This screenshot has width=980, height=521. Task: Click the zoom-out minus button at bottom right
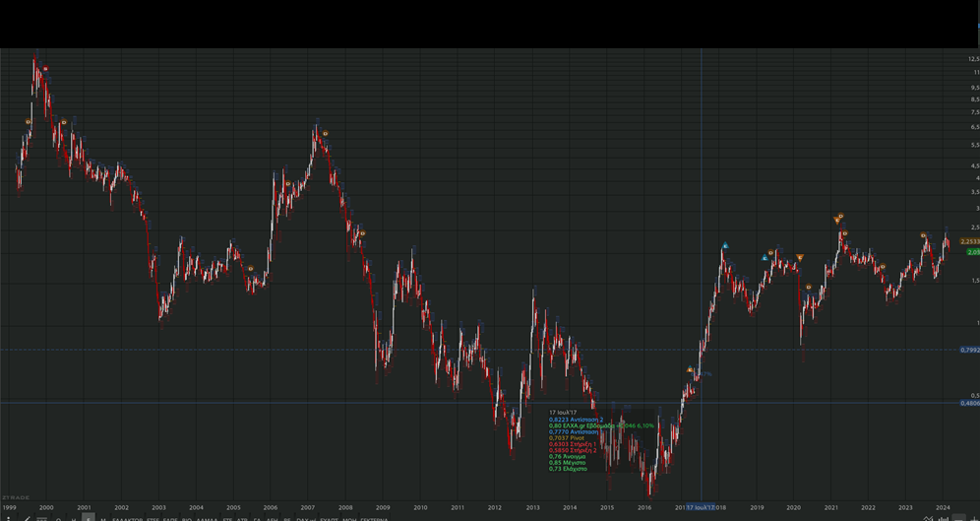958,518
